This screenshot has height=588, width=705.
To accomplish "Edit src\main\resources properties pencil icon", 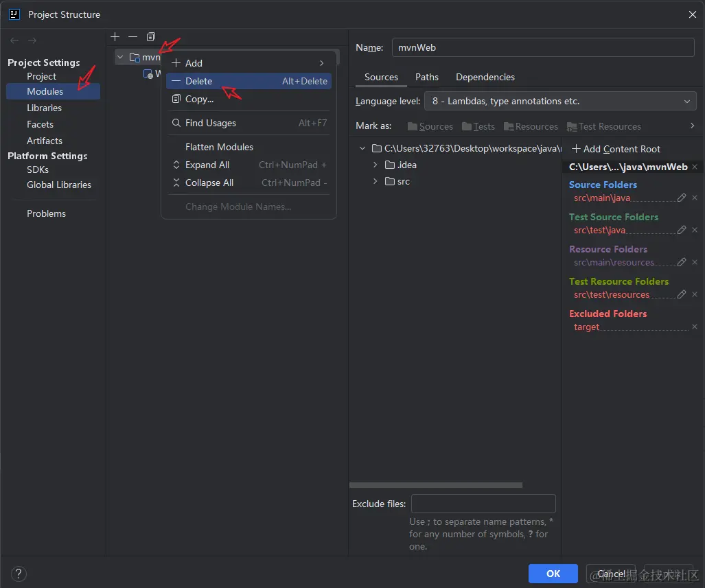I will point(682,262).
